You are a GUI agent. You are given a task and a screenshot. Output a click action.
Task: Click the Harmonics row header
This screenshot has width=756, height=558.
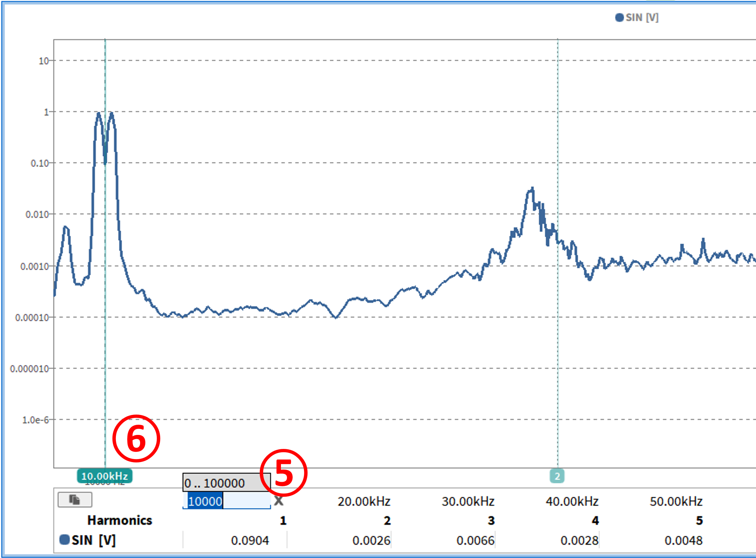click(x=120, y=520)
